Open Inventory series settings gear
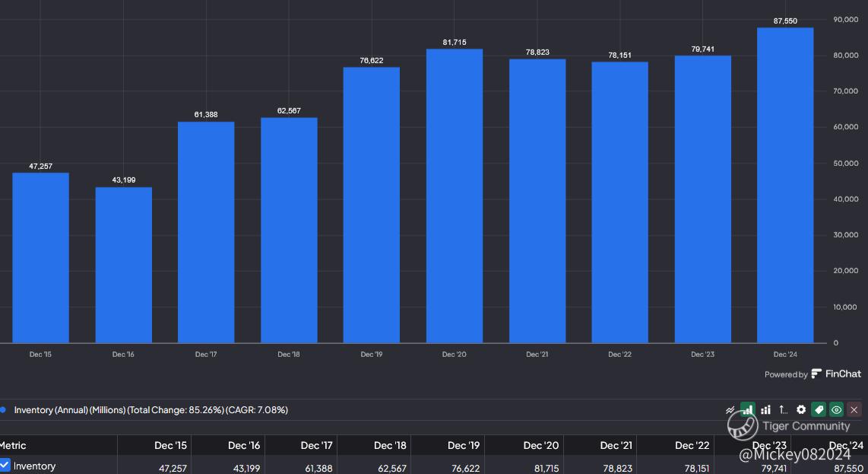The height and width of the screenshot is (474, 868). 801,409
